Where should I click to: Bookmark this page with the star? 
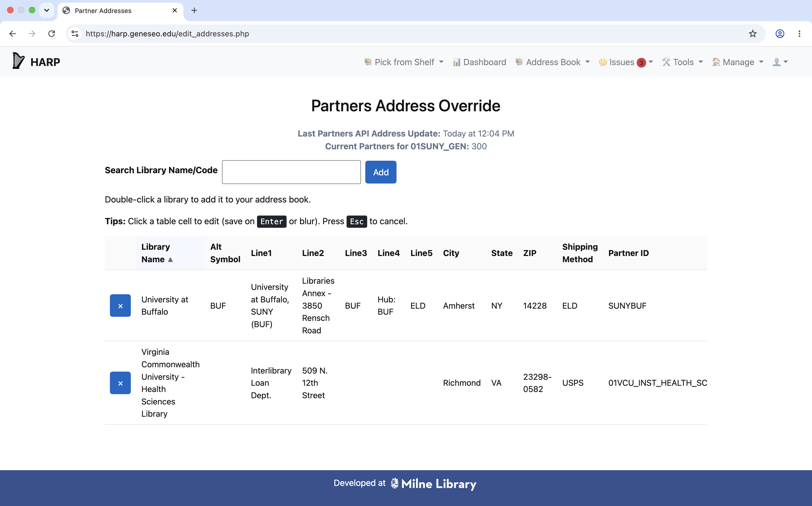[x=753, y=33]
